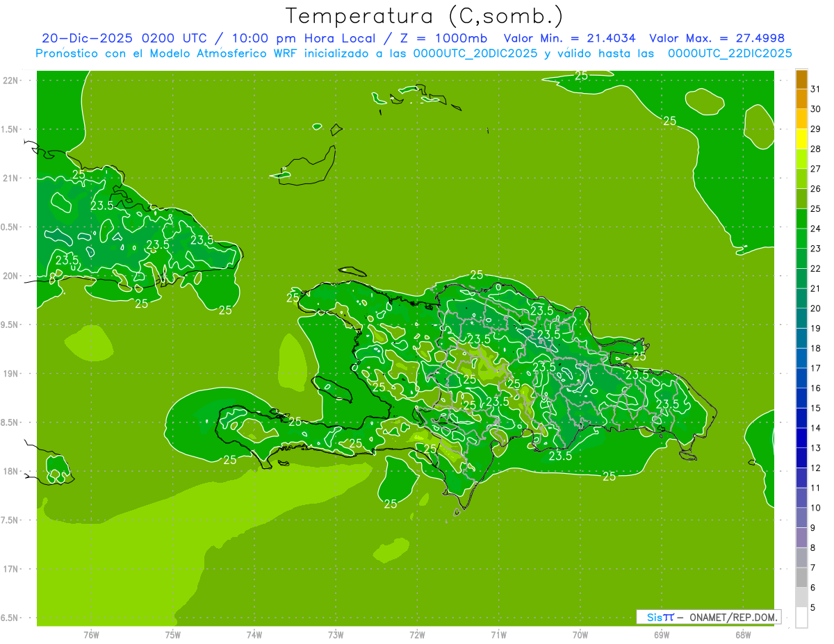Click the 76W longitude axis label
Viewport: 834px width, 644px height.
coord(91,634)
